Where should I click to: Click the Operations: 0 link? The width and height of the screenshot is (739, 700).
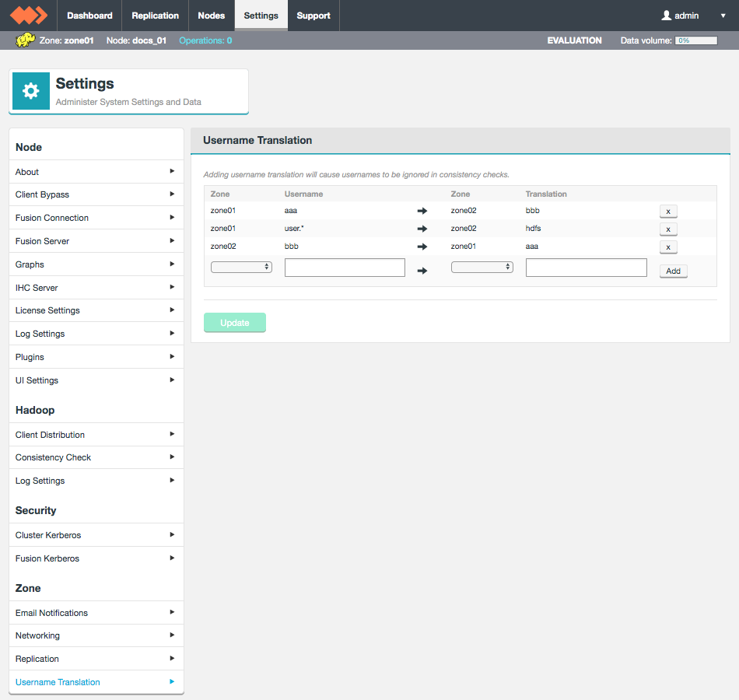(205, 40)
